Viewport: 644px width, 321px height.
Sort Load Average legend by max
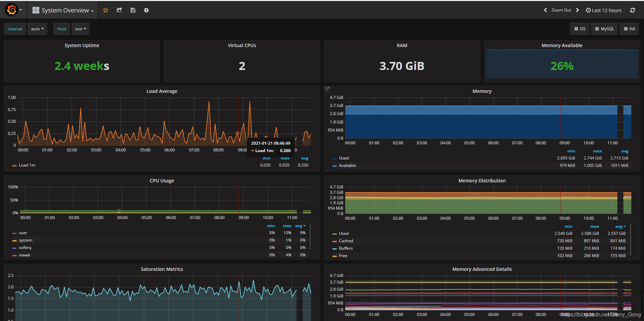point(285,158)
